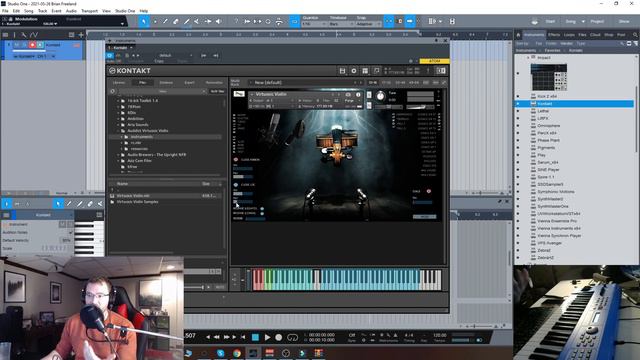Viewport: 640px width, 360px height.
Task: Click the Project page button
Action: tap(597, 21)
